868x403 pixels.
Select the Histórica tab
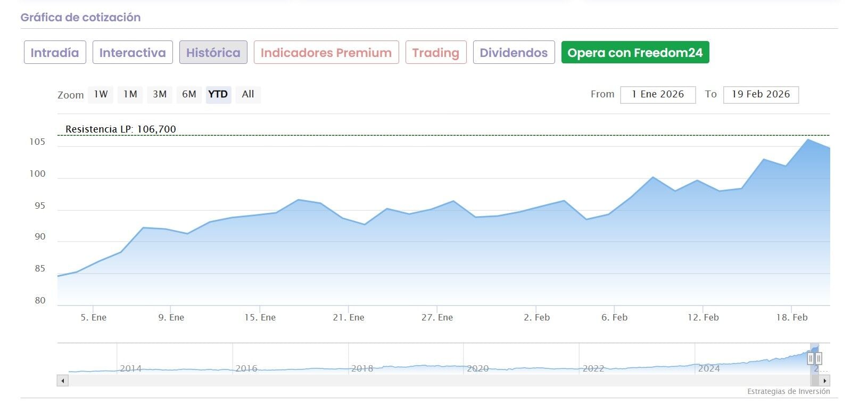pos(213,53)
